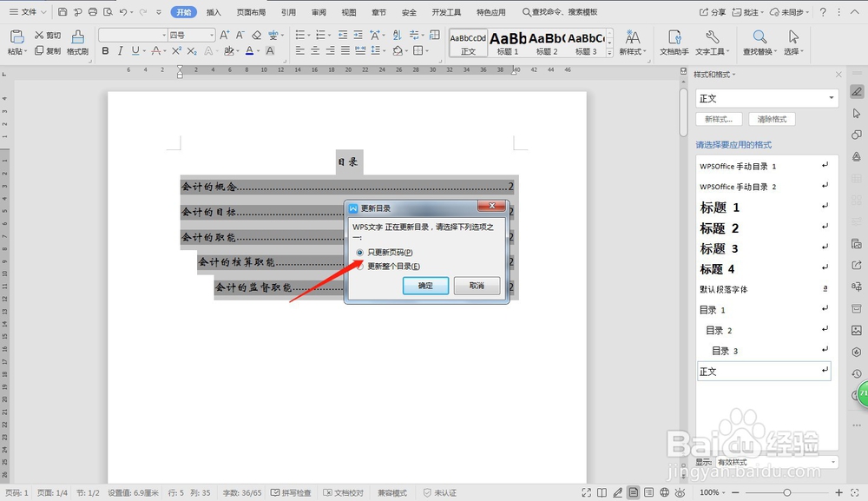
Task: Click the zoom out minus icon
Action: pyautogui.click(x=735, y=492)
